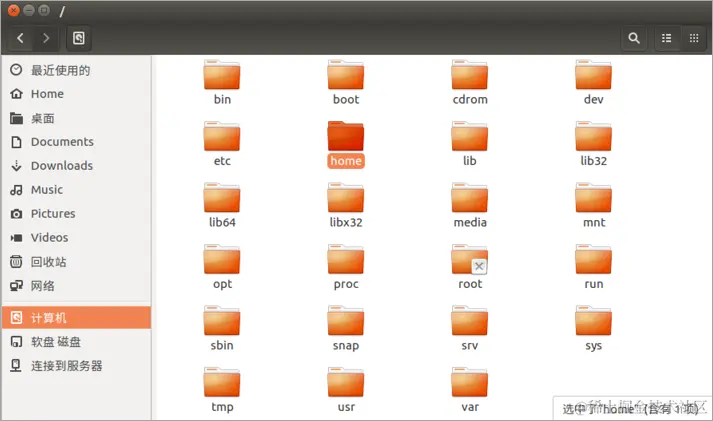This screenshot has height=421, width=713.
Task: Open Music in the sidebar
Action: tap(76, 190)
